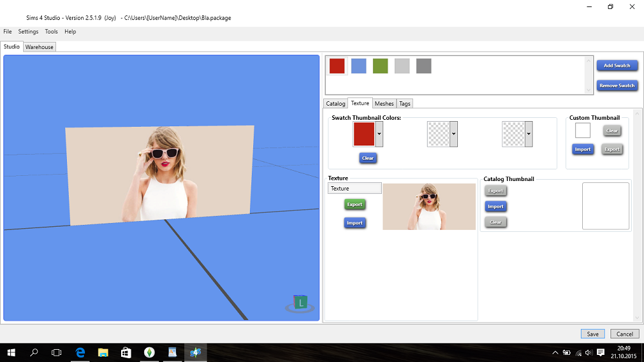
Task: Open the third swatch thumbnail color dropdown
Action: 529,134
